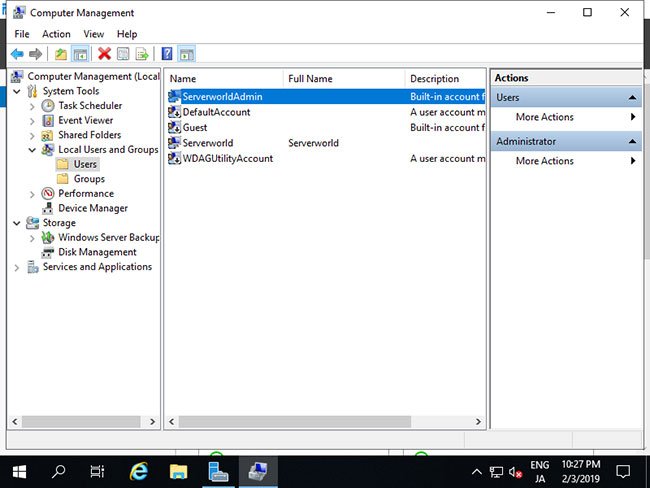Viewport: 650px width, 488px height.
Task: Open More Actions under Administrator
Action: coord(544,161)
